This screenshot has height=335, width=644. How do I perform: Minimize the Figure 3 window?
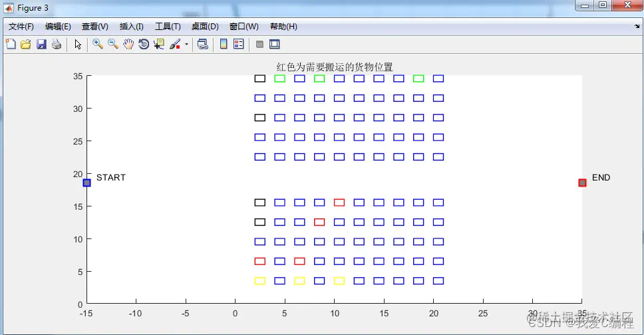(585, 6)
